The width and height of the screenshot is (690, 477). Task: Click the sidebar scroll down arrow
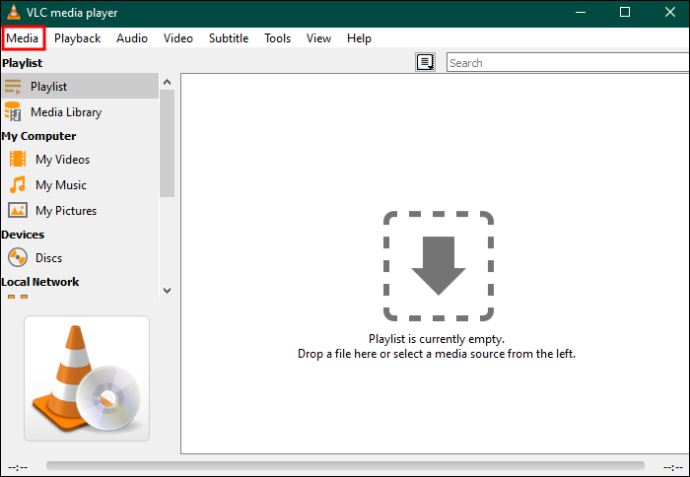pos(167,290)
